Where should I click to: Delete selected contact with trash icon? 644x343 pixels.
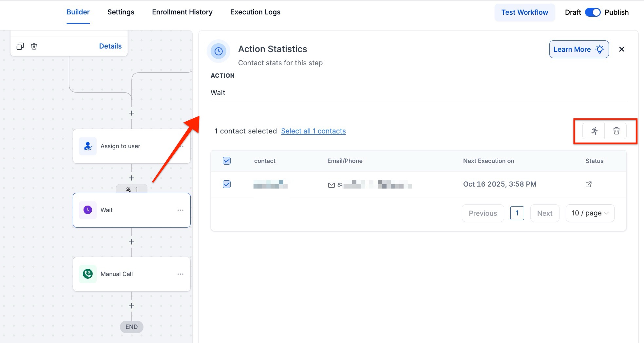pos(616,131)
